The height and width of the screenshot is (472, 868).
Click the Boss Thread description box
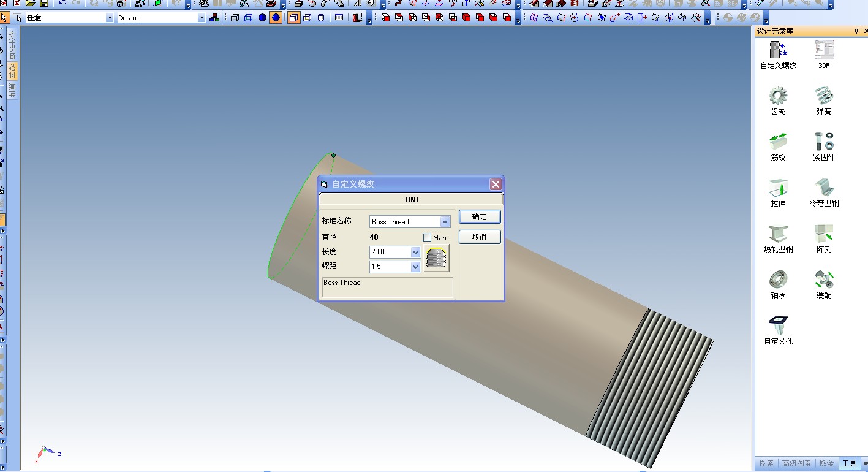pyautogui.click(x=388, y=287)
